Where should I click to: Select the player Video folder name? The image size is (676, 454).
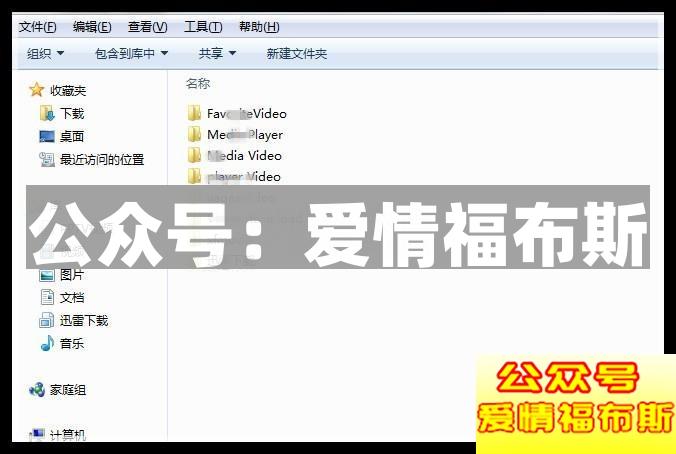pyautogui.click(x=244, y=177)
